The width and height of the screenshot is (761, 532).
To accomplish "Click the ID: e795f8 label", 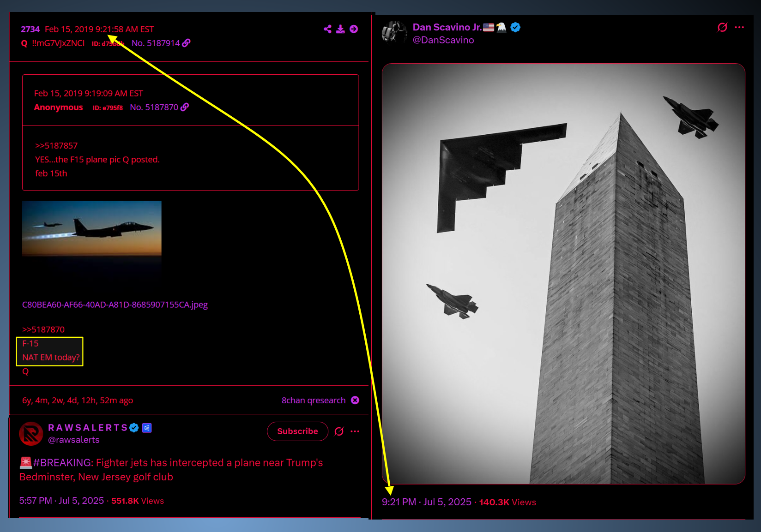I will (x=108, y=108).
